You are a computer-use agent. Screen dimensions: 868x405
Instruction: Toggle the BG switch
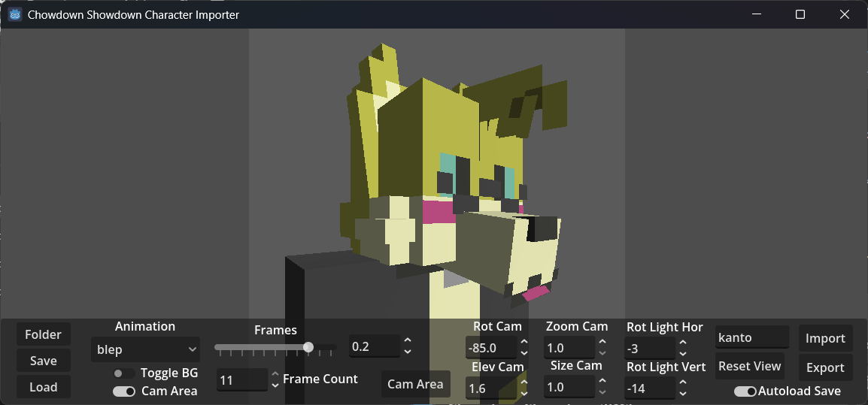coord(124,373)
